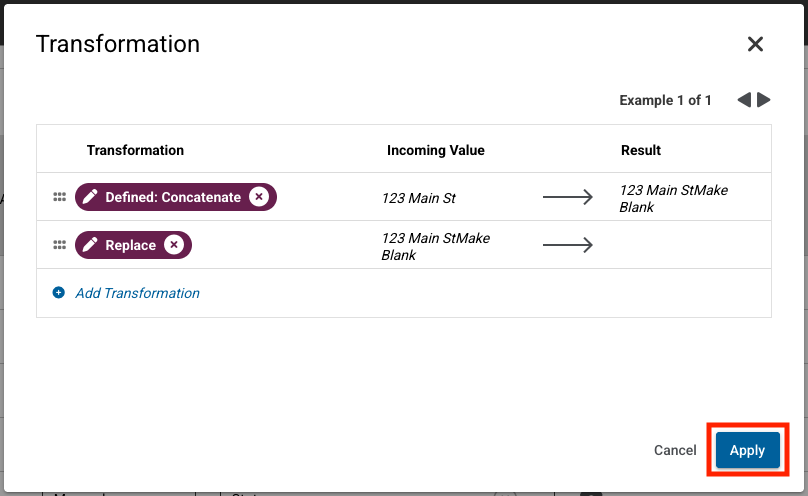Click the Incoming Value column header
The image size is (808, 496).
(x=435, y=150)
